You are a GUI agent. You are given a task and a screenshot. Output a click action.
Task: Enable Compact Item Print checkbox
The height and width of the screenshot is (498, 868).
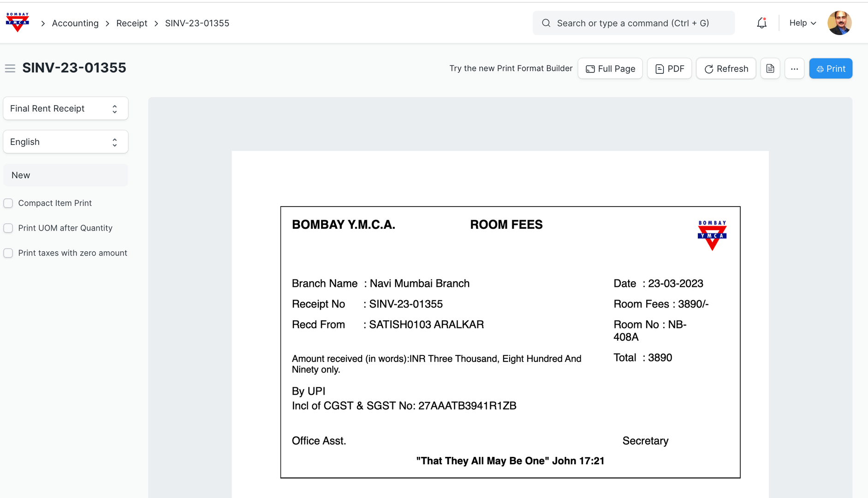pyautogui.click(x=8, y=203)
